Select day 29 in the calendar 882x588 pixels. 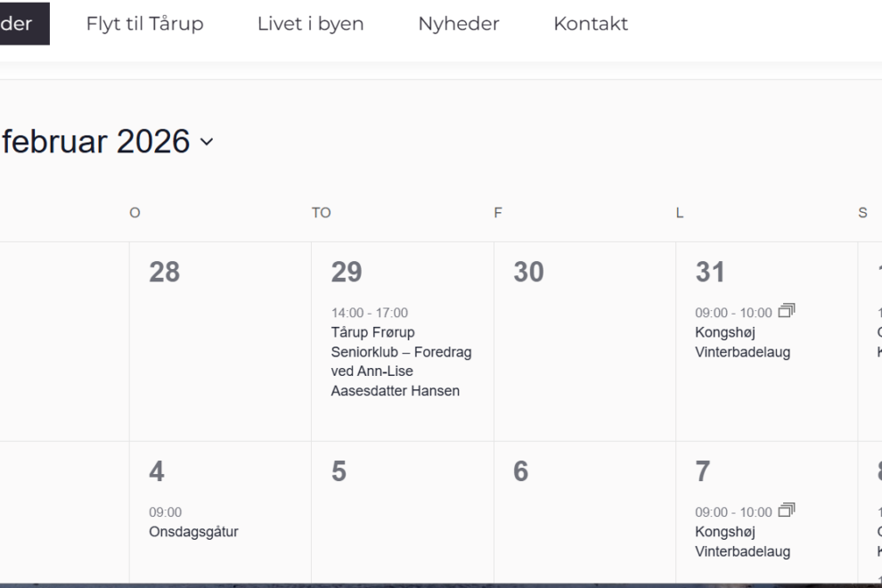[x=347, y=273]
